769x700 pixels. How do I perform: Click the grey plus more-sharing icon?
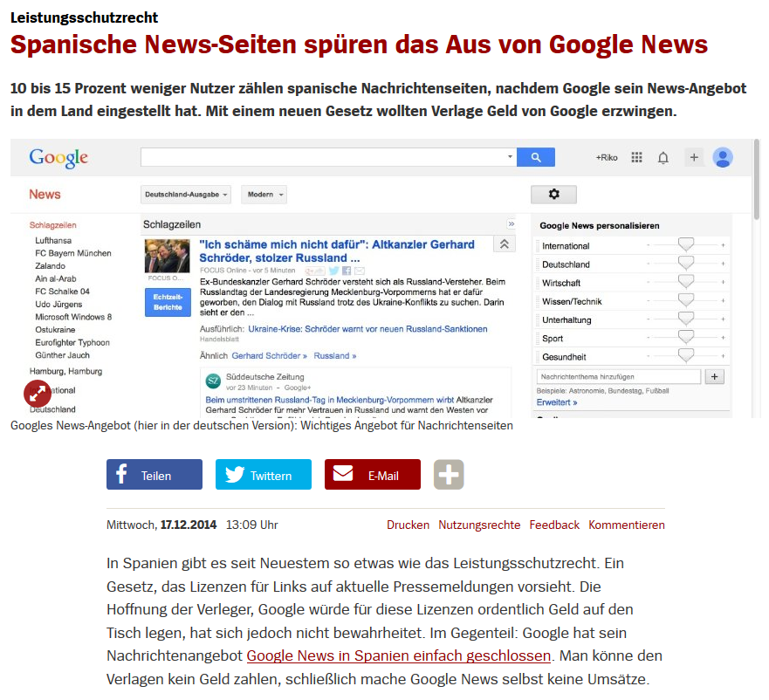click(x=449, y=474)
